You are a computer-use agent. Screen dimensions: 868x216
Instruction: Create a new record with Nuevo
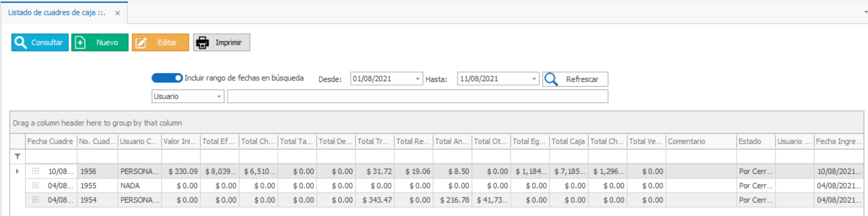(100, 43)
